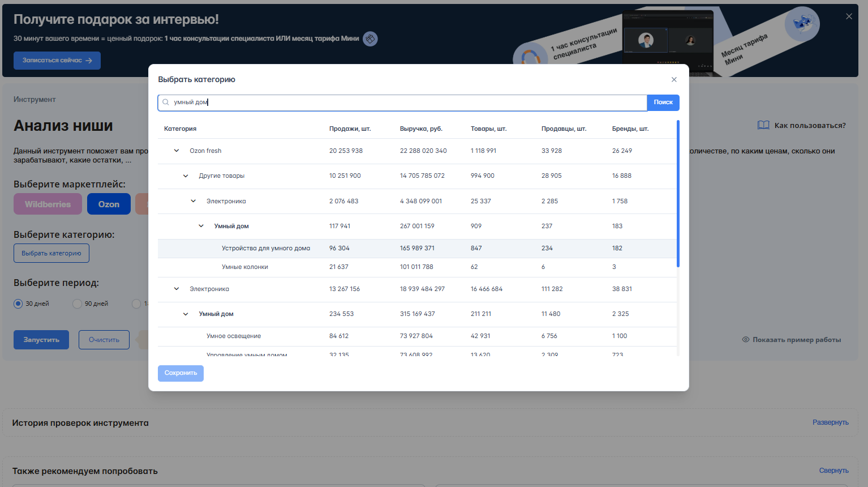
Task: Click the Сохранить button in dialog
Action: click(181, 373)
